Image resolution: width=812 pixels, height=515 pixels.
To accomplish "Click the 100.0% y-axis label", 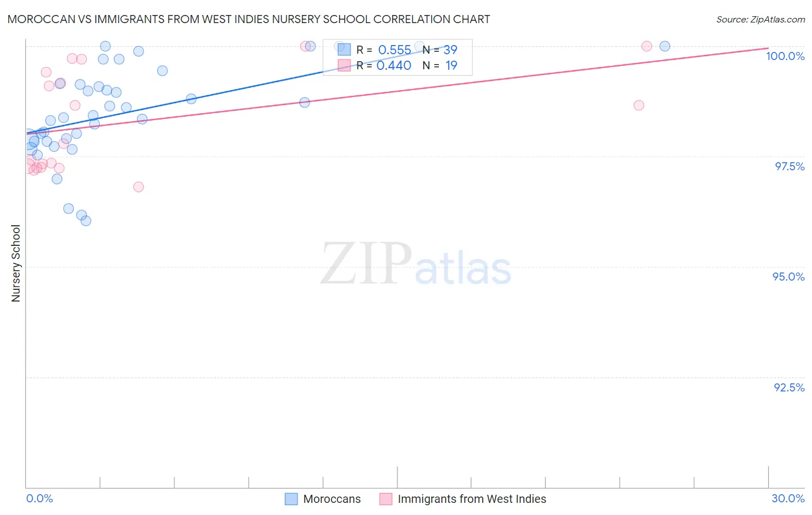I will pos(785,56).
